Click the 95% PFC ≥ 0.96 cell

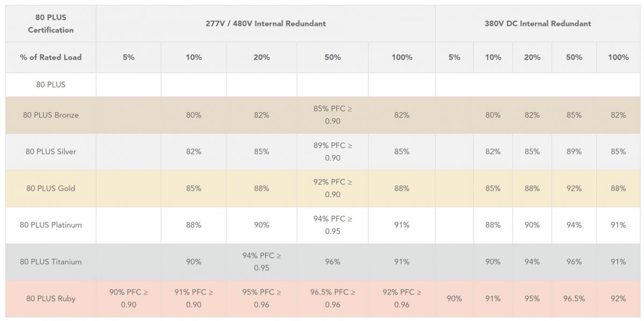pos(261,298)
